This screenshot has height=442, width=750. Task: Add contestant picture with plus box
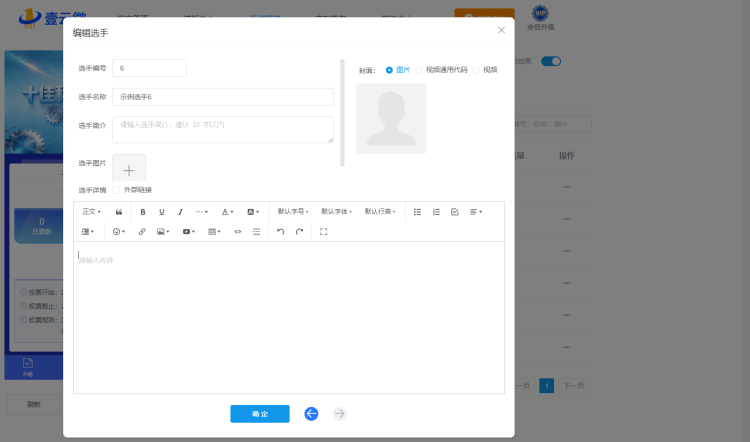pos(129,170)
